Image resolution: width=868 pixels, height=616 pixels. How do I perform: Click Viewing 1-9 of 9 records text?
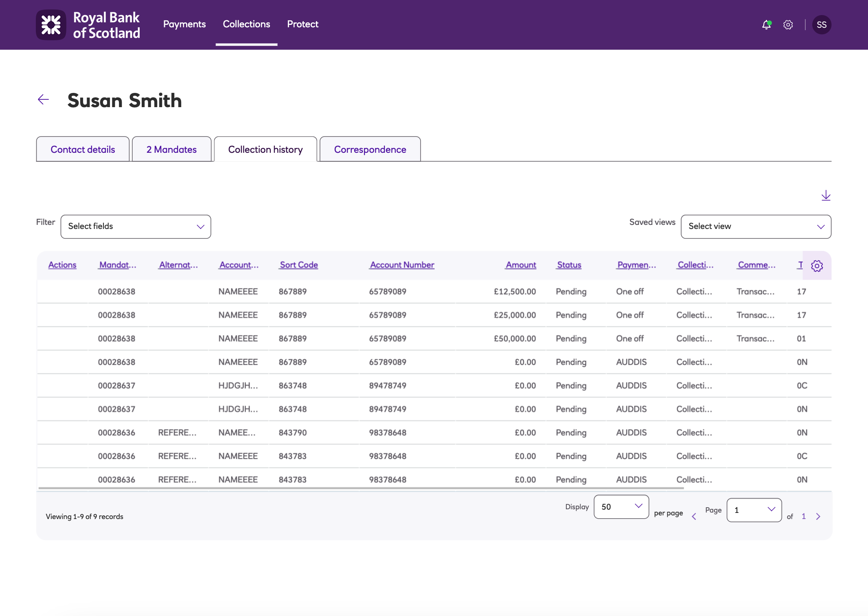click(84, 517)
